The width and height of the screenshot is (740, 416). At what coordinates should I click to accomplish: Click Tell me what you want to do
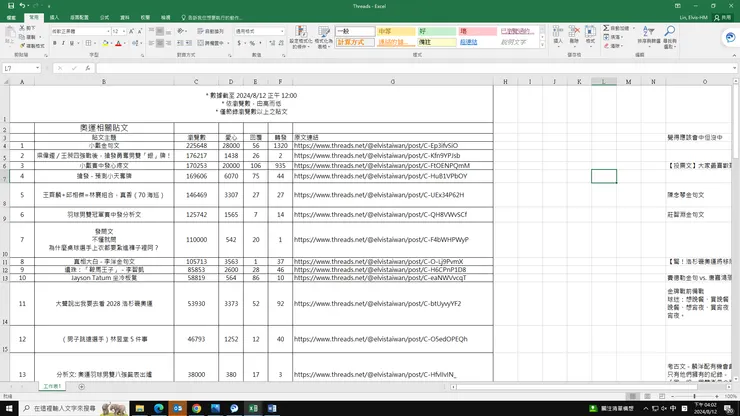pyautogui.click(x=212, y=17)
